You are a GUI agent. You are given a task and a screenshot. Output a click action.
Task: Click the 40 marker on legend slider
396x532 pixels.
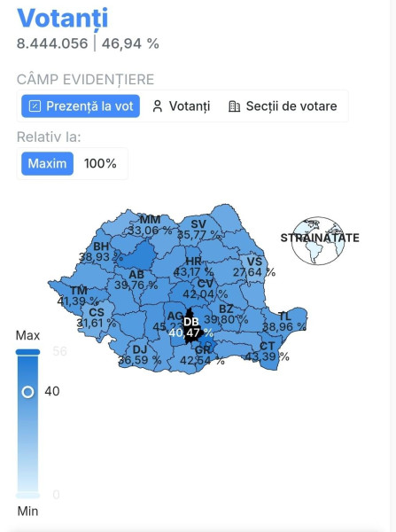[27, 392]
